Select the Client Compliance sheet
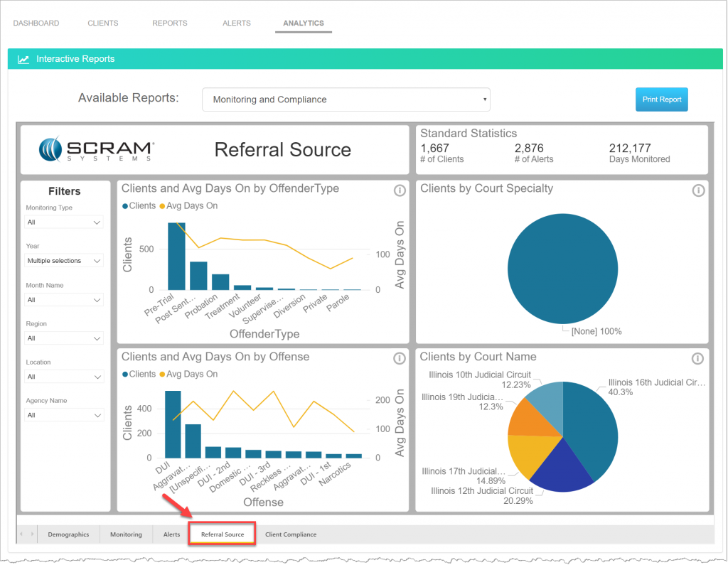Screen dimensions: 728x565 pyautogui.click(x=291, y=534)
